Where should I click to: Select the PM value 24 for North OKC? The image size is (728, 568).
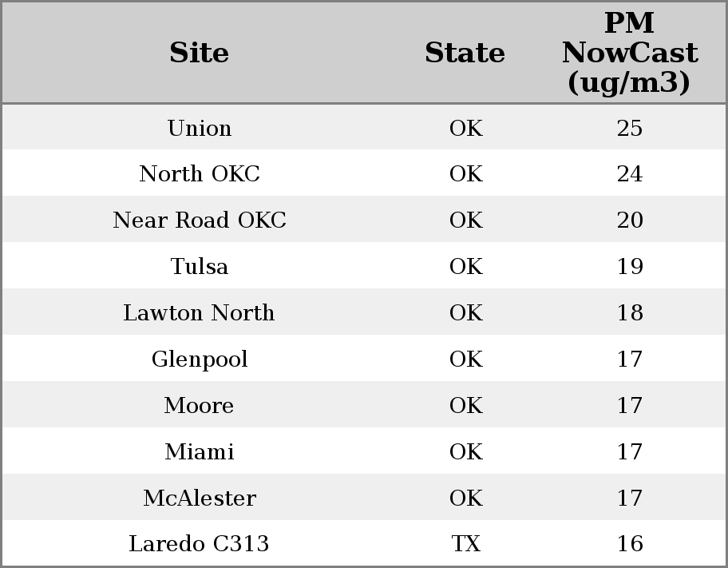tap(629, 174)
